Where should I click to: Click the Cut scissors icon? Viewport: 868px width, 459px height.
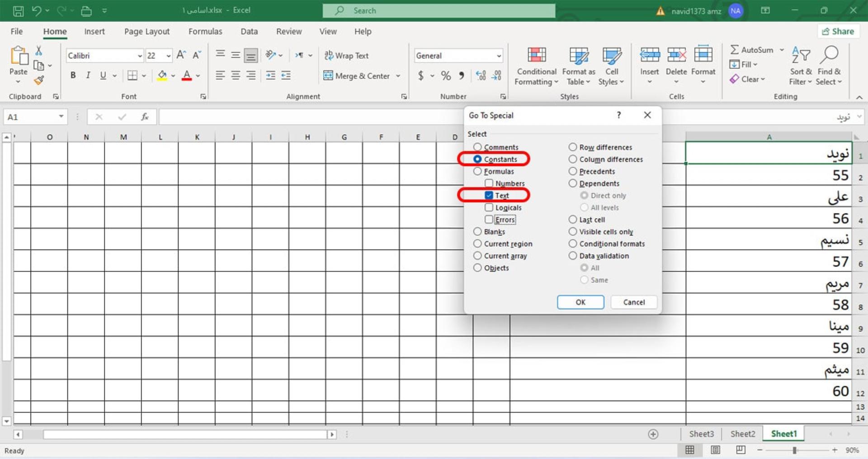[x=39, y=51]
